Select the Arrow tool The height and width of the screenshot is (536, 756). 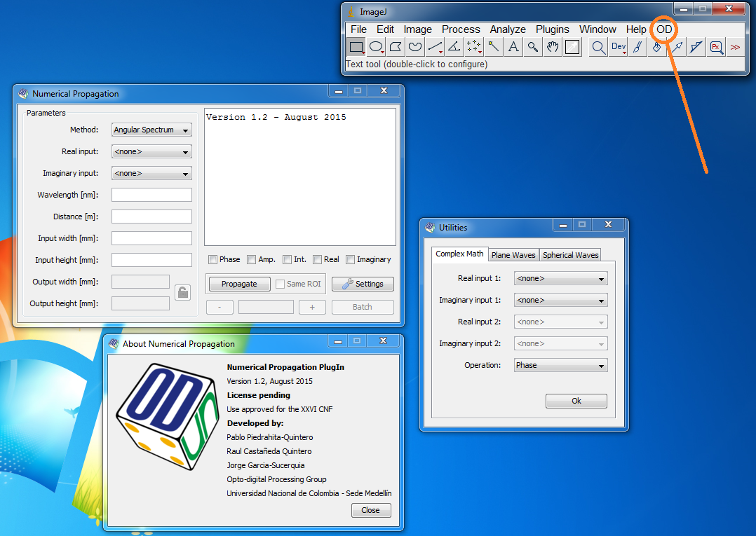click(677, 47)
